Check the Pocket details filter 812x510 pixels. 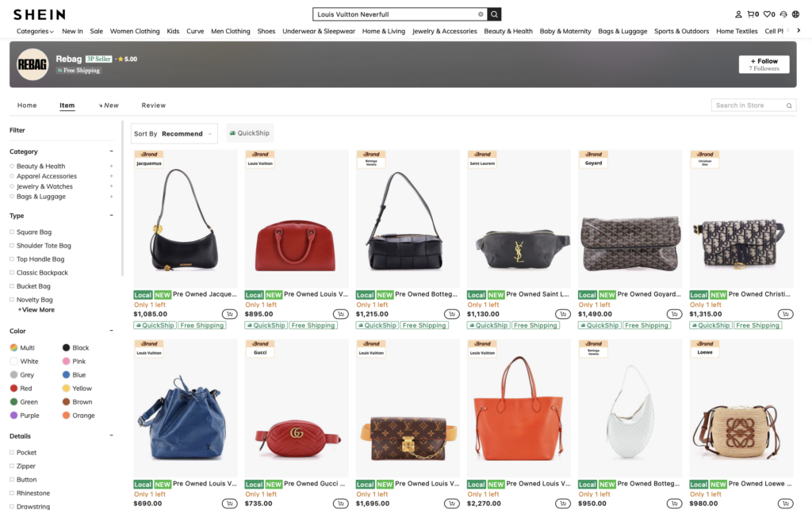pos(12,453)
